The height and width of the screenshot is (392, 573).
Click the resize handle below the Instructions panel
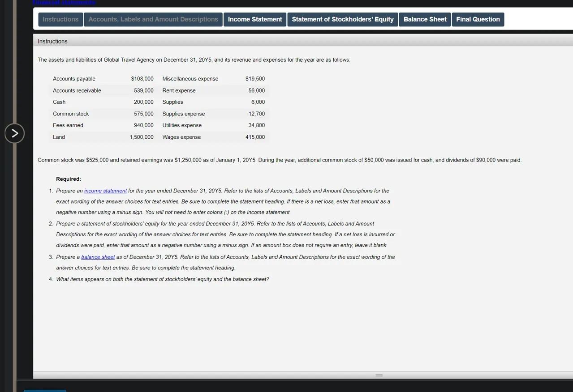click(379, 375)
